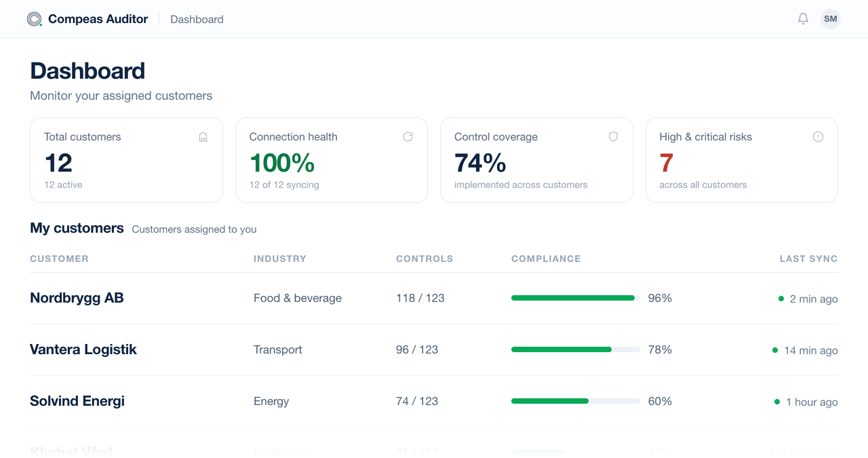
Task: Click the implemented across customers text
Action: [521, 185]
